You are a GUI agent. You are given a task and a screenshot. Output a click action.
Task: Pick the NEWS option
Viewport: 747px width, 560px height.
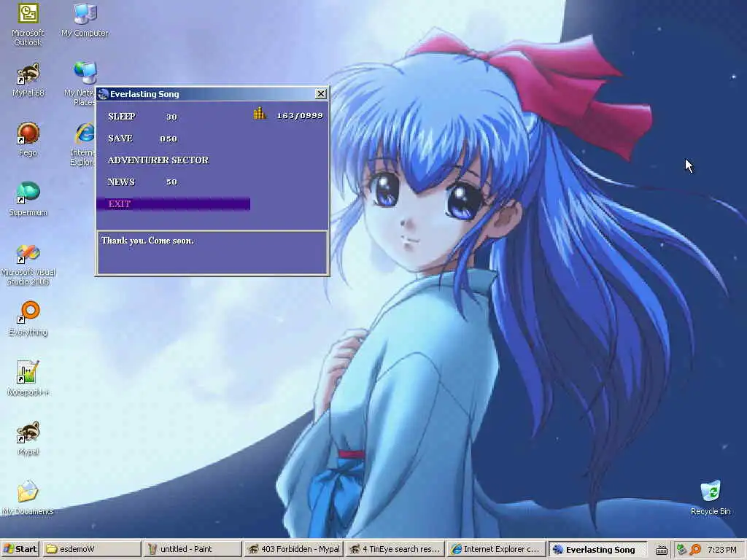(x=121, y=182)
